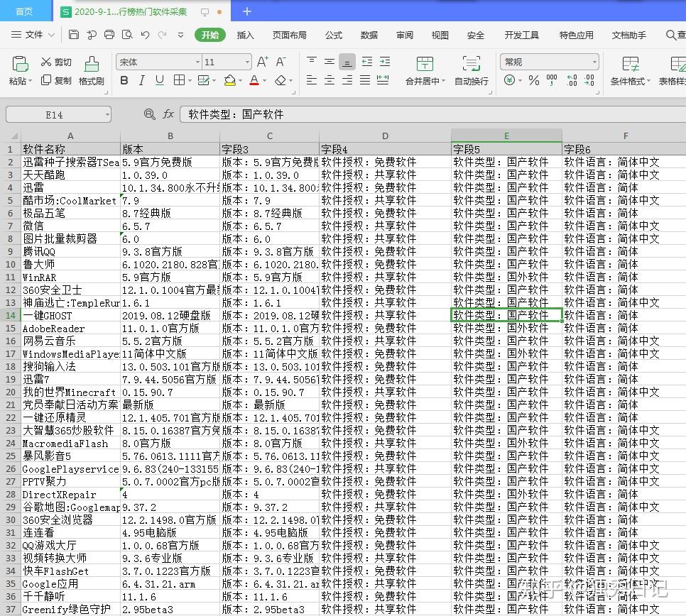Click the Wrap Text (自动换行) icon
686x616 pixels.
tap(472, 64)
